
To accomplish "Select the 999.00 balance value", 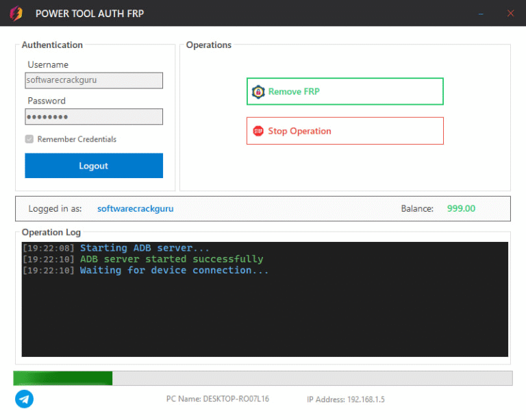I will pyautogui.click(x=461, y=208).
